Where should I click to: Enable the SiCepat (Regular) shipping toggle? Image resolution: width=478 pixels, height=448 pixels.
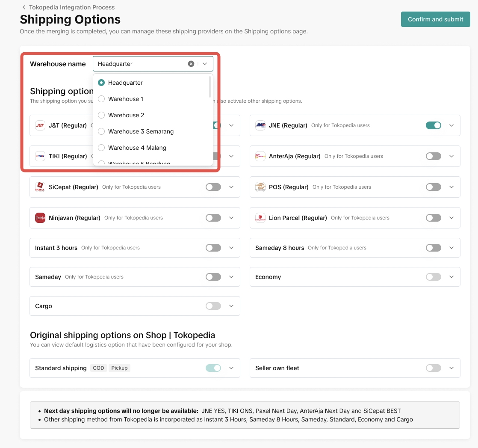tap(213, 187)
